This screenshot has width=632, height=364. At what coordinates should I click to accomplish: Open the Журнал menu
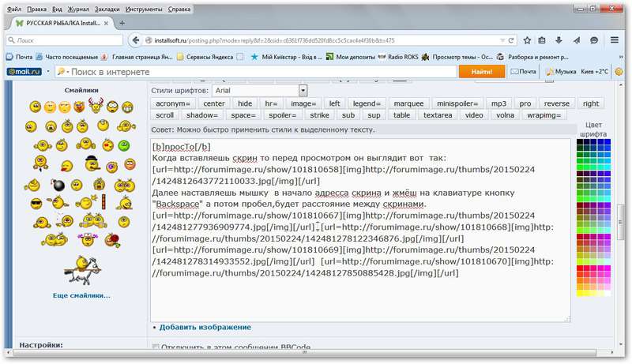[x=78, y=9]
